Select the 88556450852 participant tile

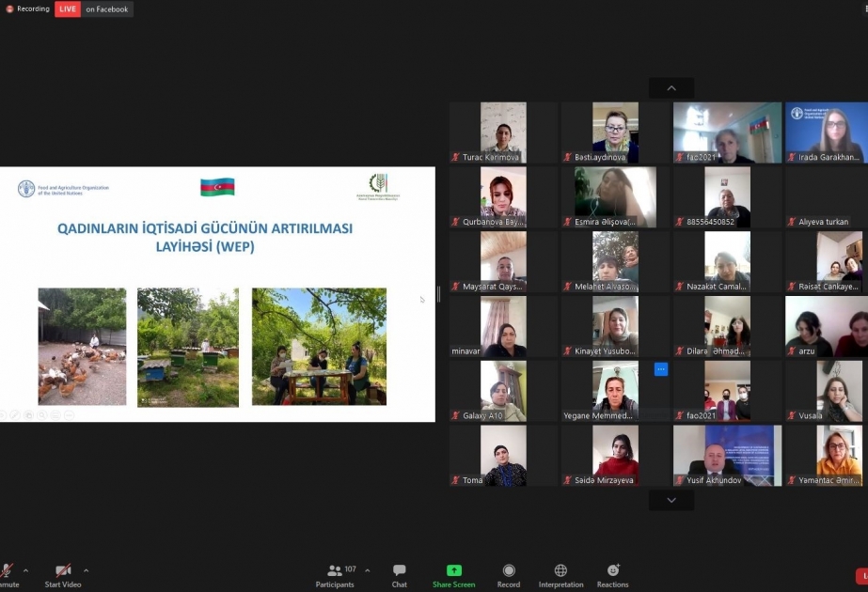tap(727, 197)
